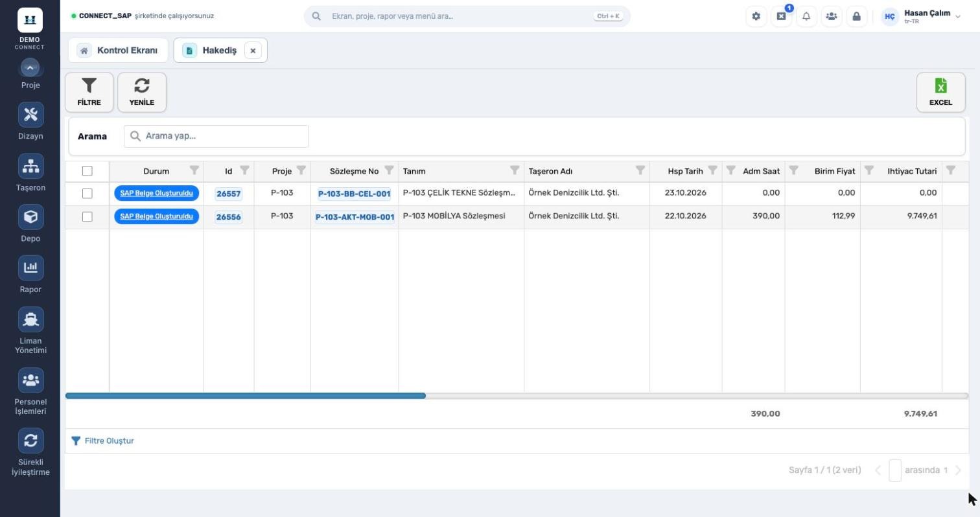
Task: Open the Taşeron module in sidebar
Action: click(30, 172)
